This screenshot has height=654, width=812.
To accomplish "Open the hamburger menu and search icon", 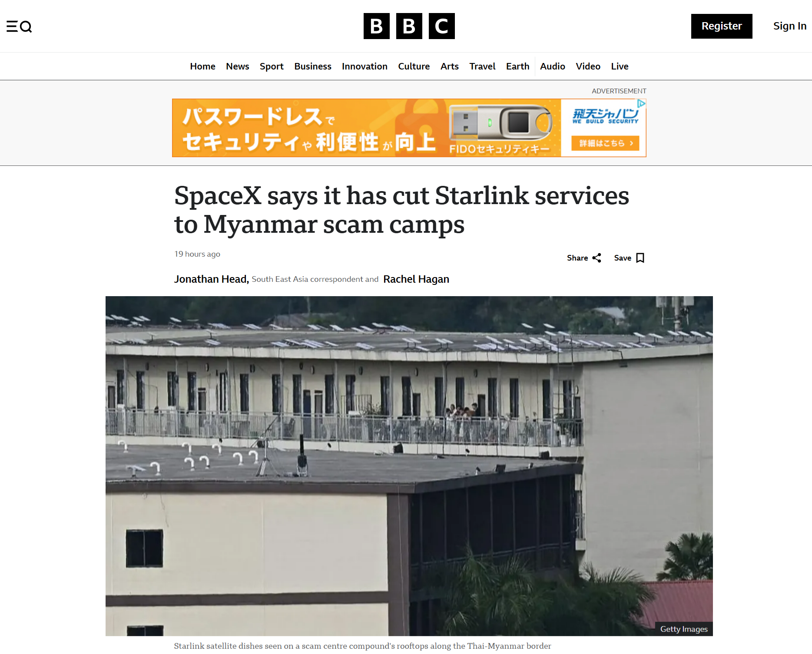I will (x=19, y=26).
